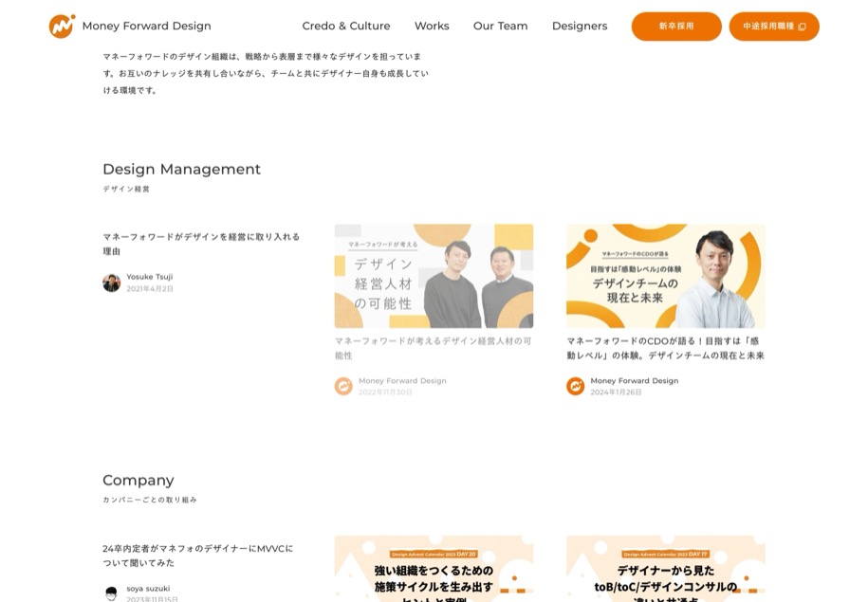This screenshot has width=868, height=602.
Task: Click the 中途採用職種 button
Action: (x=774, y=26)
